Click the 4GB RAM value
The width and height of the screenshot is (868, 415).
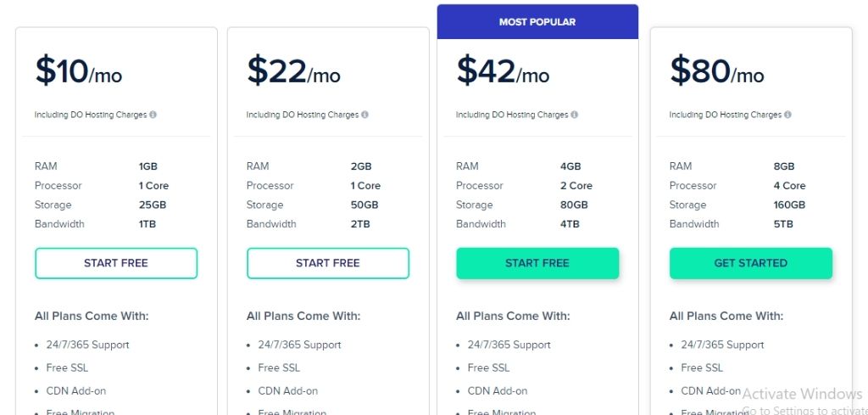[570, 166]
